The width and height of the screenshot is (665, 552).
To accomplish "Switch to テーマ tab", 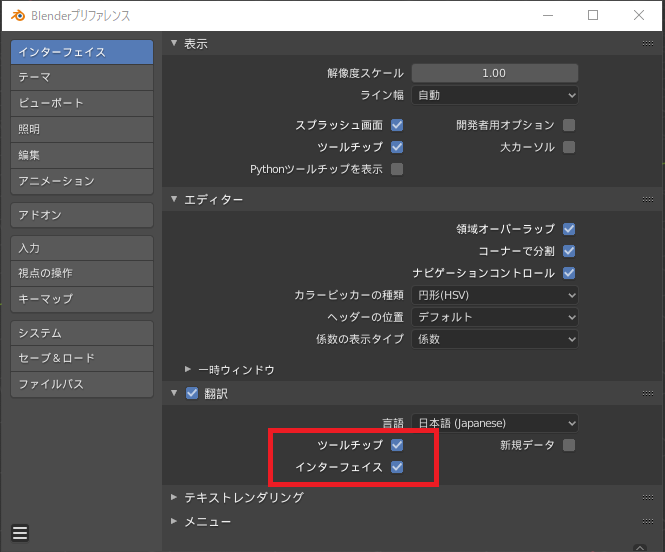I will (x=82, y=78).
